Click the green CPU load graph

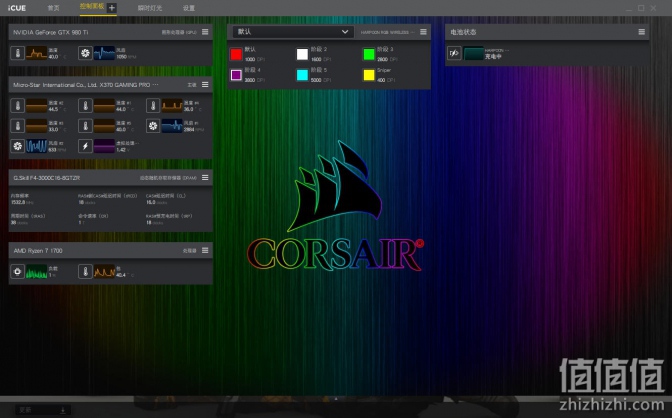(36, 271)
